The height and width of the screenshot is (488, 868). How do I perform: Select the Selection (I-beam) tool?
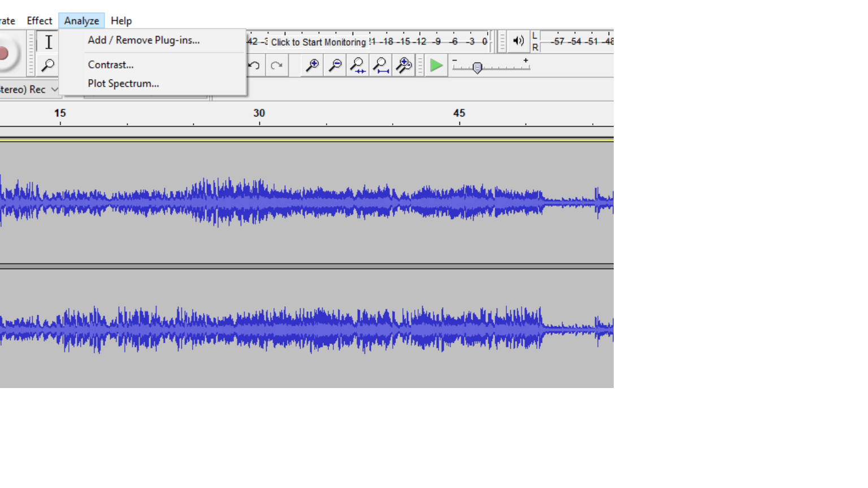pyautogui.click(x=49, y=42)
